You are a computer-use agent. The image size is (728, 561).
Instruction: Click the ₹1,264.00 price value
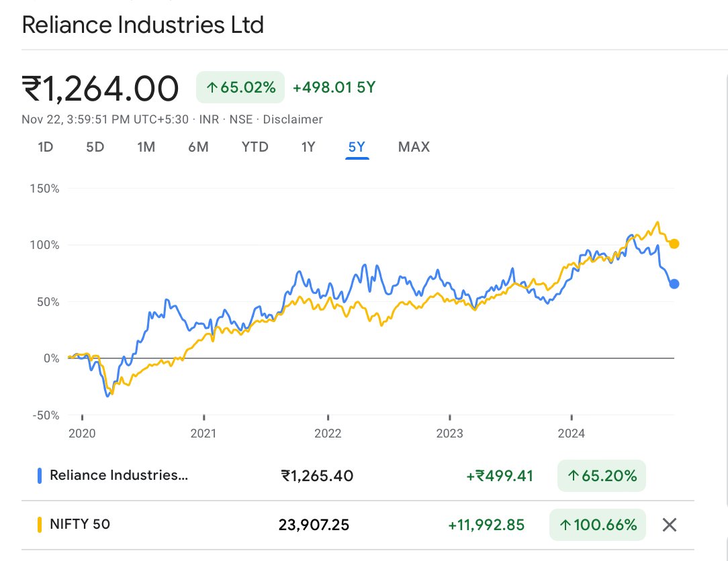pos(100,89)
